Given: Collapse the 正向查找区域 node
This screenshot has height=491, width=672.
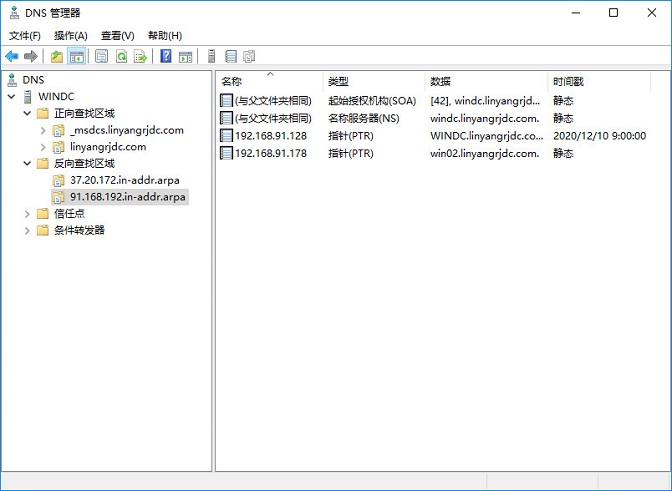Looking at the screenshot, I should pos(27,113).
